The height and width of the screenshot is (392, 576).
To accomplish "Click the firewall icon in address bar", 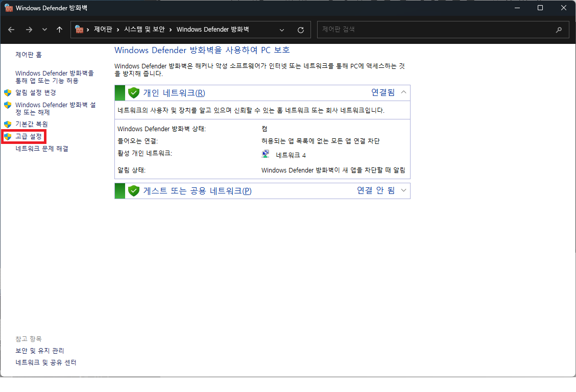I will 79,30.
